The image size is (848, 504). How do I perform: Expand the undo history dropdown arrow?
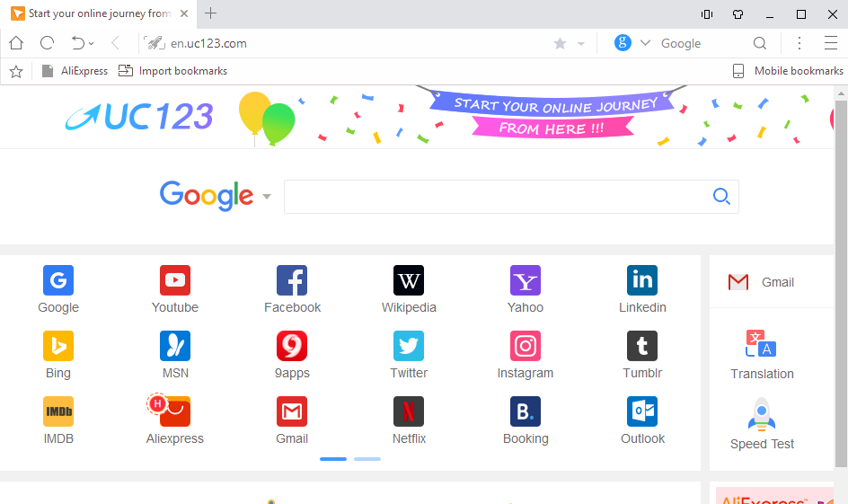(x=92, y=44)
